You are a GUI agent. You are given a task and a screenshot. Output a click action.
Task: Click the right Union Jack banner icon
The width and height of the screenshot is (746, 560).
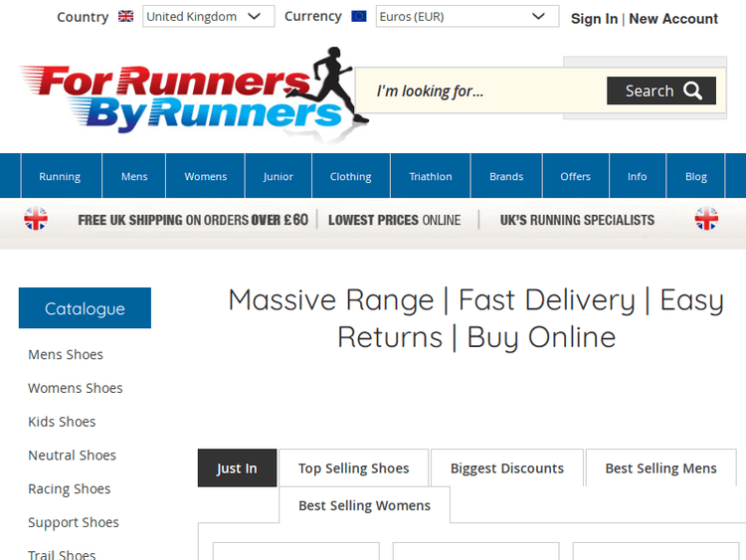coord(706,219)
